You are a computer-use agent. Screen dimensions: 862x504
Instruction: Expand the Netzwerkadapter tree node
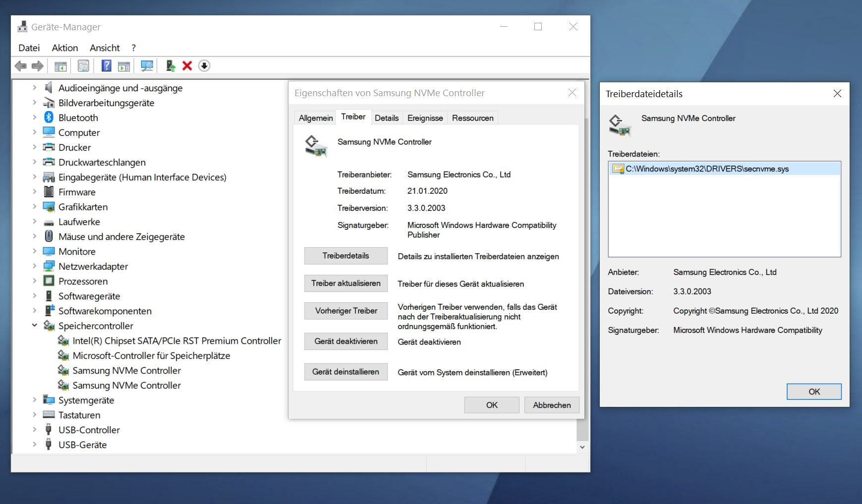tap(34, 266)
